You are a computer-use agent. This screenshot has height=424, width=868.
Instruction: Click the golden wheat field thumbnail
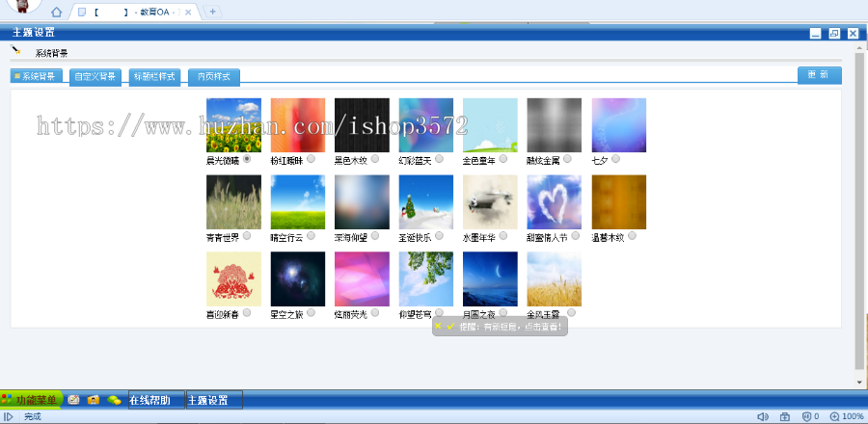point(555,278)
